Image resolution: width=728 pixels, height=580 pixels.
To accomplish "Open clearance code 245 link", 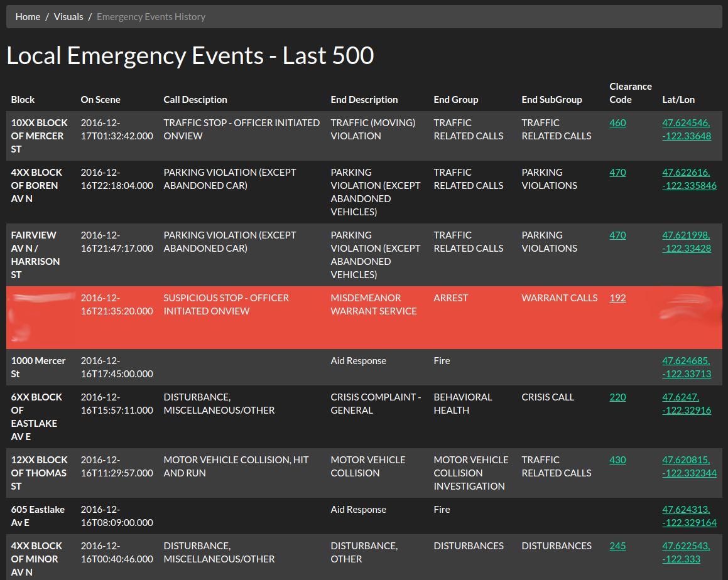I will coord(617,546).
